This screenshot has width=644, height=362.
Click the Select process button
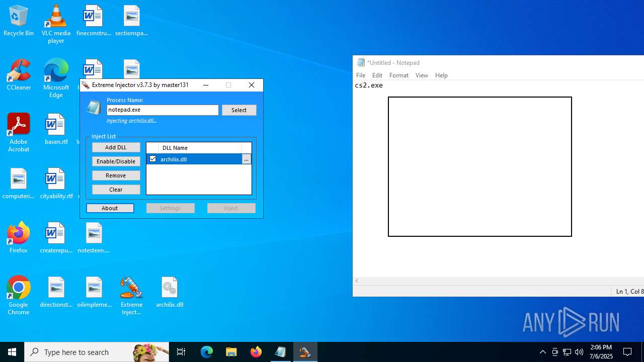click(239, 110)
